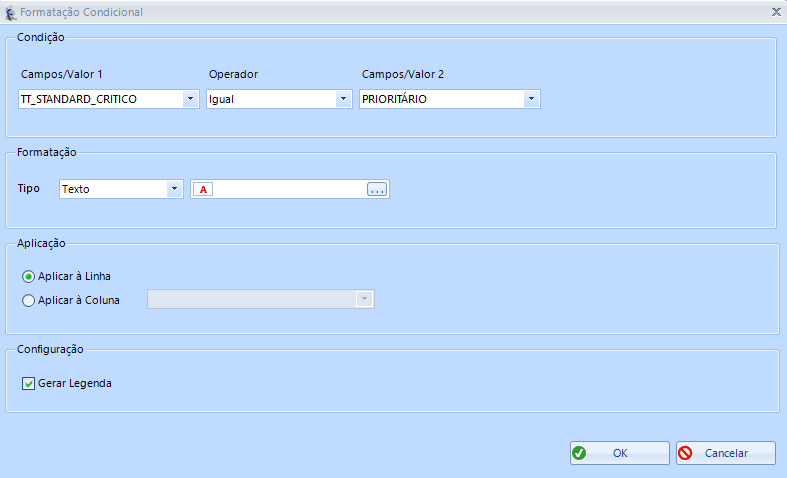Expand the Campos/Valor 2 dropdown arrow
Image resolution: width=787 pixels, height=478 pixels.
pyautogui.click(x=531, y=99)
